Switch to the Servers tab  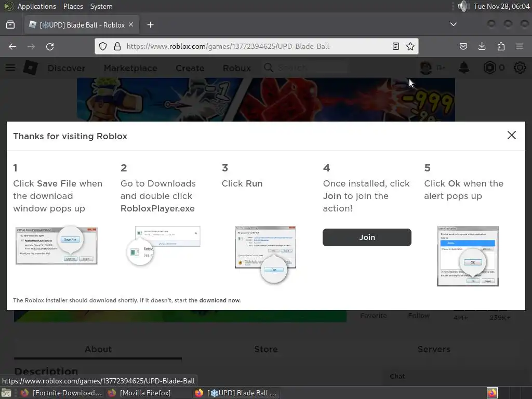(434, 350)
